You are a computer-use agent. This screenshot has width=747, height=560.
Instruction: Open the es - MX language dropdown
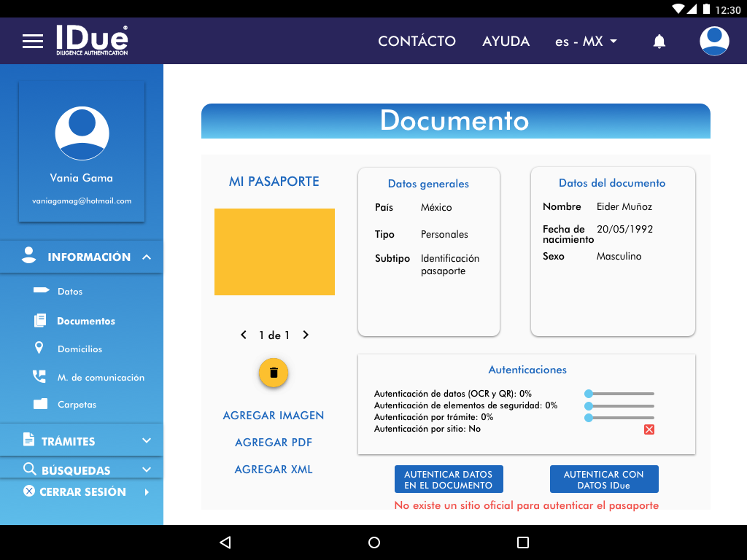pyautogui.click(x=586, y=42)
